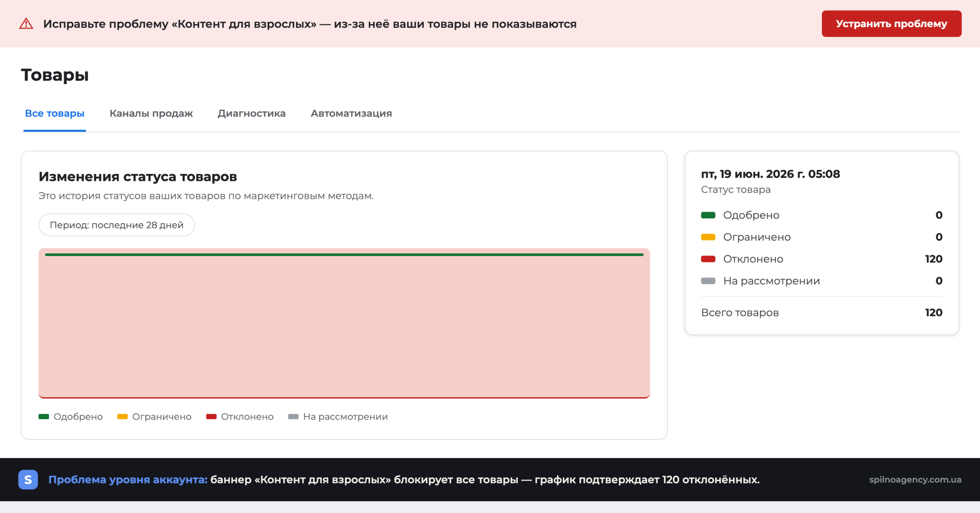Screen dimensions: 980x513
Task: Click orange Ограничено swatch in chart legend
Action: coord(122,416)
